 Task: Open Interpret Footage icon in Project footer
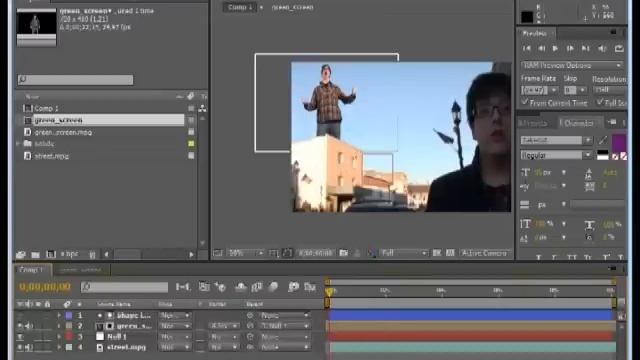20,254
